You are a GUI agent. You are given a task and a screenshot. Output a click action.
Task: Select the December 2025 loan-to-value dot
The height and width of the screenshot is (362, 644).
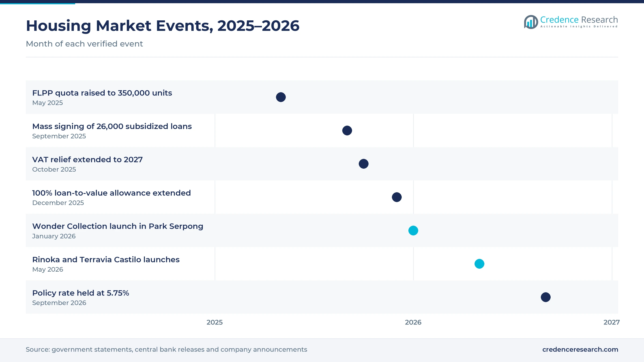tap(397, 197)
